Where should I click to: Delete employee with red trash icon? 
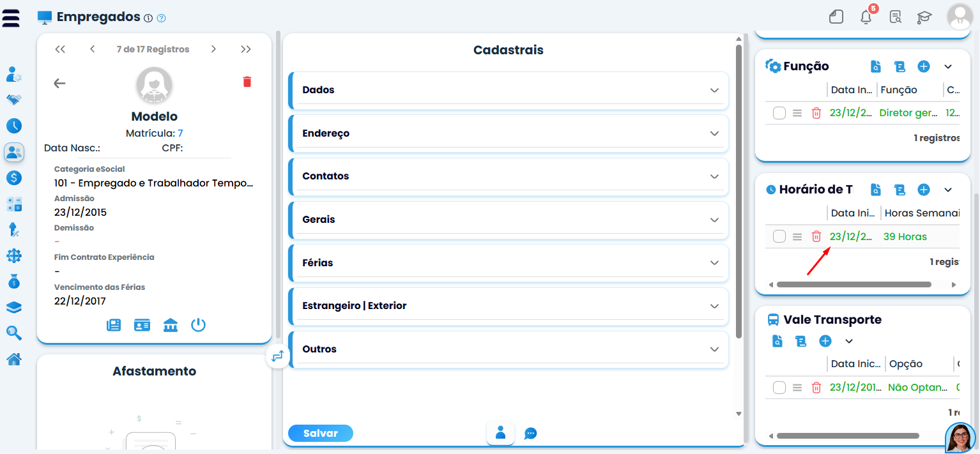pyautogui.click(x=247, y=82)
